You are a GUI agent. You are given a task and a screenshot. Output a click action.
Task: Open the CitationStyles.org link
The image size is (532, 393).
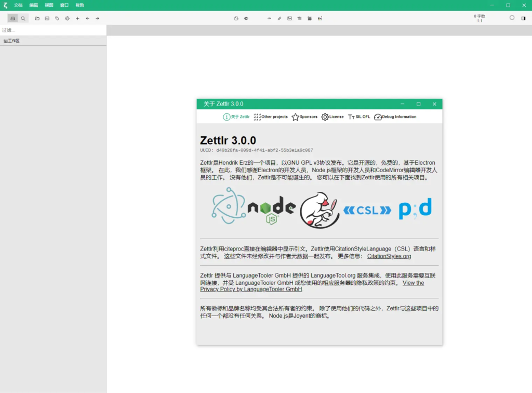389,256
